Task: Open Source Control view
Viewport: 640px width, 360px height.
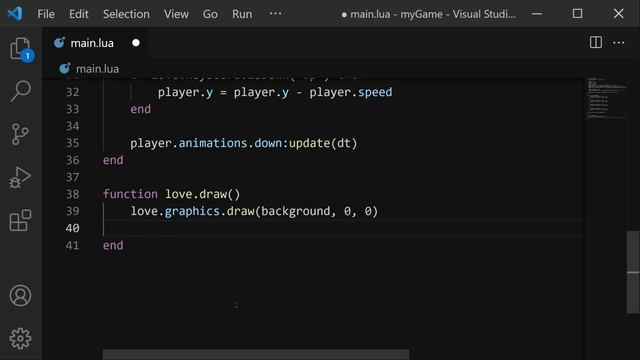Action: point(20,134)
